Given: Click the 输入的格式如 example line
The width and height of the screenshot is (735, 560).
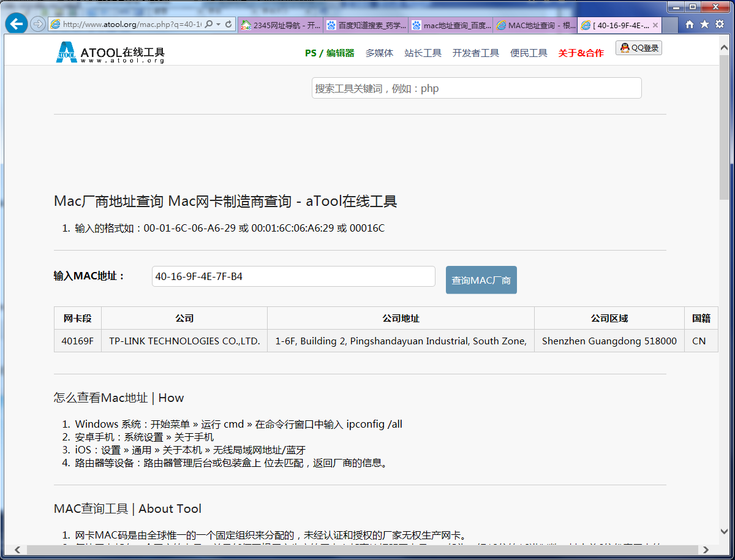Looking at the screenshot, I should pyautogui.click(x=230, y=228).
